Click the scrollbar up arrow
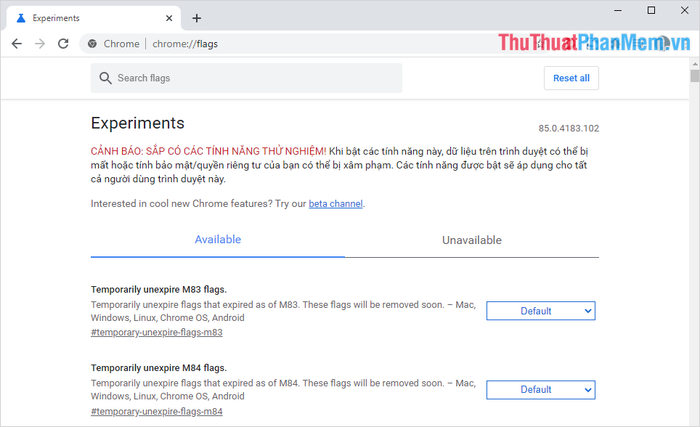700x427 pixels. point(694,63)
